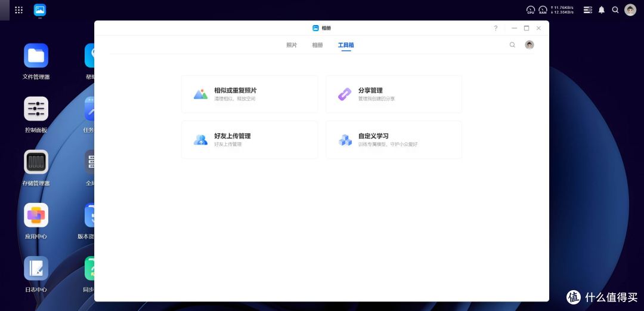Open the profile avatar in the Photos window
The width and height of the screenshot is (644, 311).
point(530,45)
